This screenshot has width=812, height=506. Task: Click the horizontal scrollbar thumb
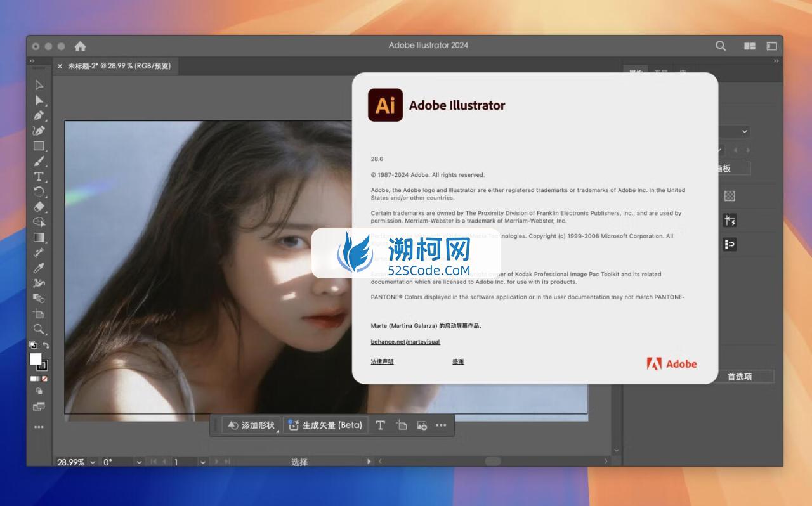[492, 461]
